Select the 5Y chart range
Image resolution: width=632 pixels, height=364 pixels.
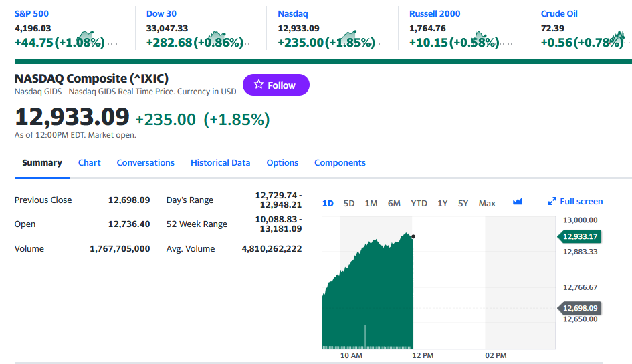tap(463, 203)
